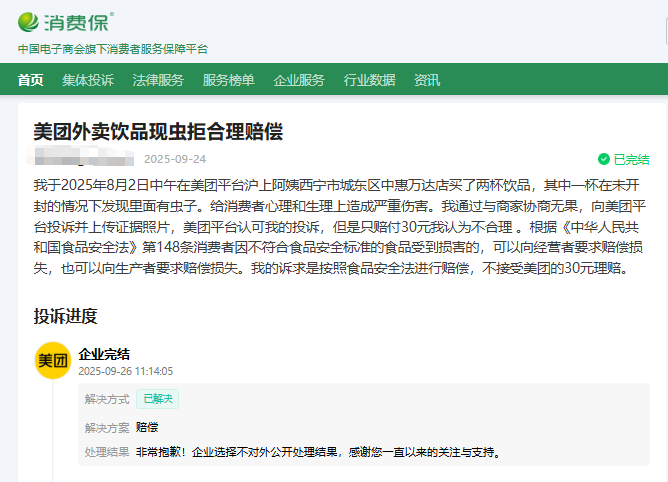Click the 处理结果 apology message text
This screenshot has height=482, width=668.
(x=318, y=452)
